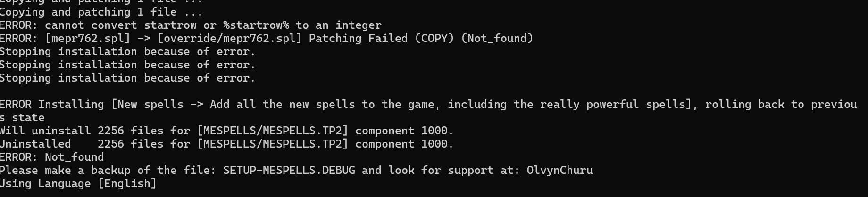This screenshot has height=197, width=868.
Task: Click the last 'Stopping installation because of error' line
Action: (x=127, y=78)
